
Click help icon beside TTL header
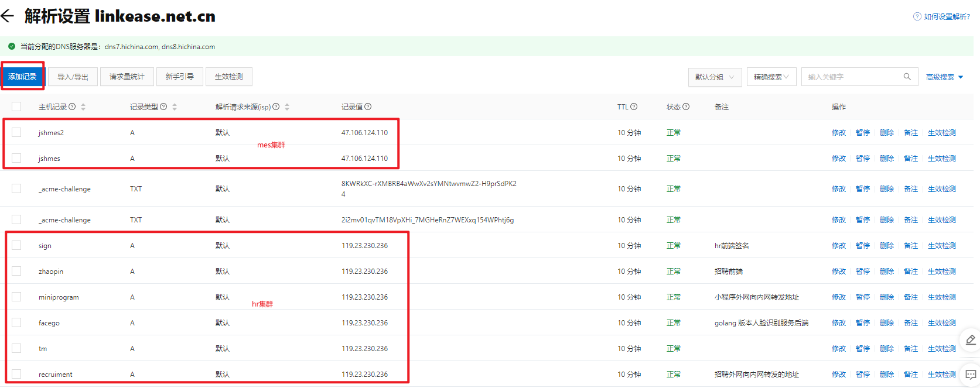(x=634, y=107)
